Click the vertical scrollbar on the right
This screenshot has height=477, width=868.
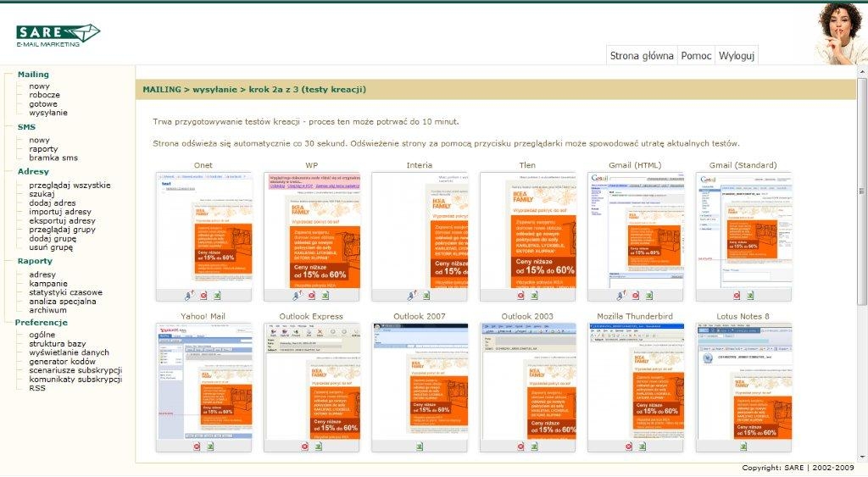tap(862, 254)
